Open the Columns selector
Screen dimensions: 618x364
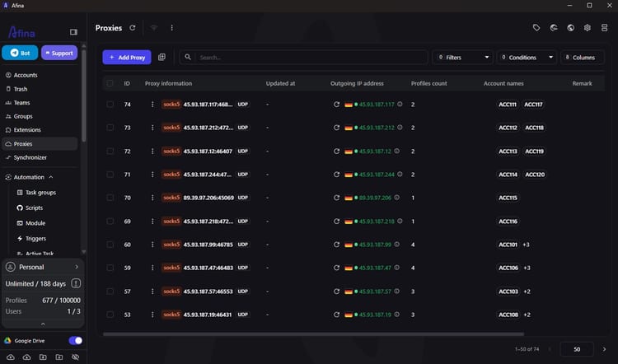pyautogui.click(x=582, y=57)
